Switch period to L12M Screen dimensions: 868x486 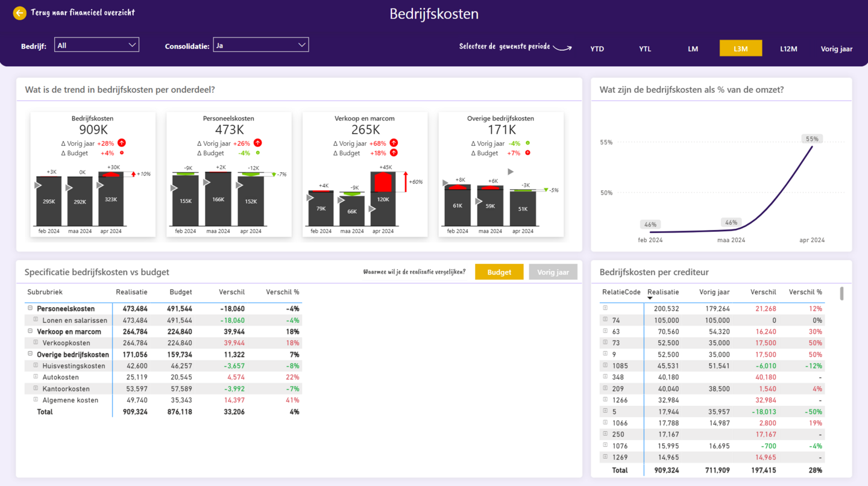pyautogui.click(x=788, y=49)
